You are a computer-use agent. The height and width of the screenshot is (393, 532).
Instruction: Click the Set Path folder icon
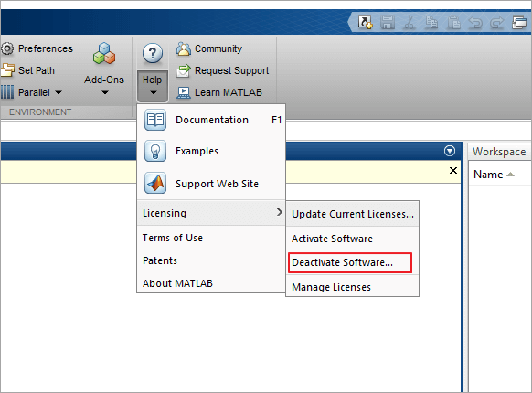(7, 69)
